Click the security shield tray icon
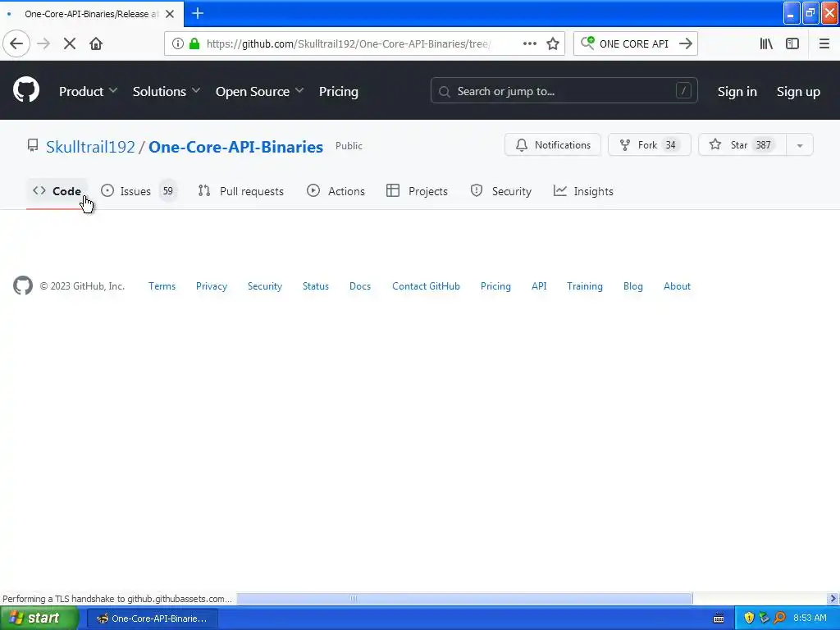Screen dimensions: 840x630 [x=749, y=619]
